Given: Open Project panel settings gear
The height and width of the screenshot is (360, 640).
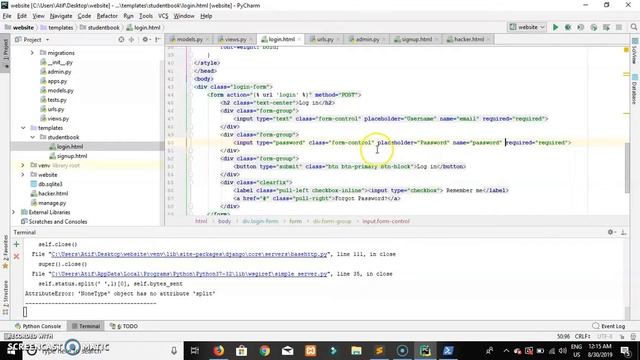Looking at the screenshot, I should coord(145,40).
